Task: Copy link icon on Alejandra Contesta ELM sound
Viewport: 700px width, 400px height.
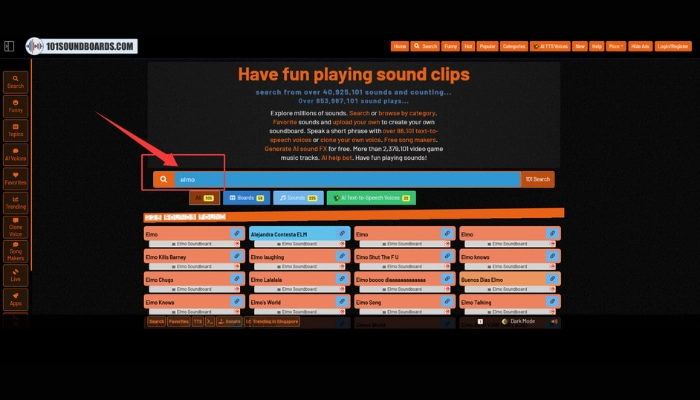Action: (342, 233)
